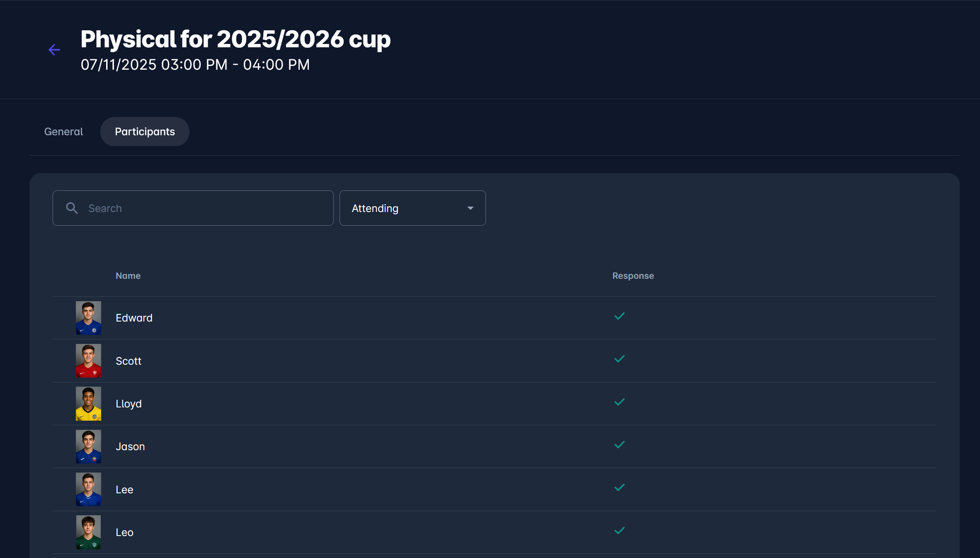Click Scott's attending checkmark icon
The width and height of the screenshot is (980, 558).
(x=619, y=359)
